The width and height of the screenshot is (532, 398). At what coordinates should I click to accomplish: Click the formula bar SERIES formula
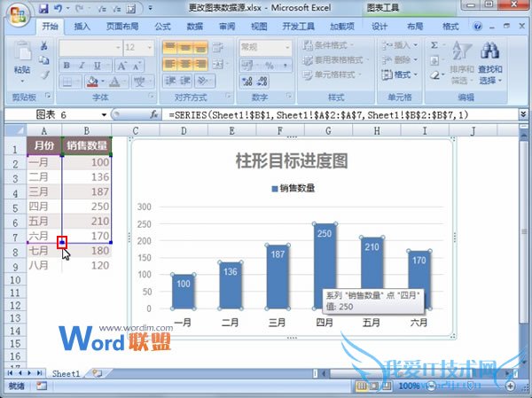click(318, 115)
